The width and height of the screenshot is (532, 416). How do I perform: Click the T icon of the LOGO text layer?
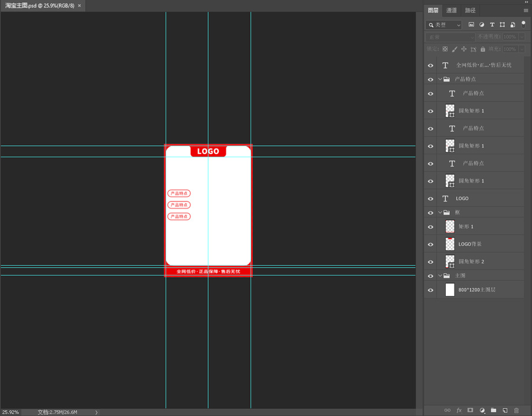coord(445,199)
